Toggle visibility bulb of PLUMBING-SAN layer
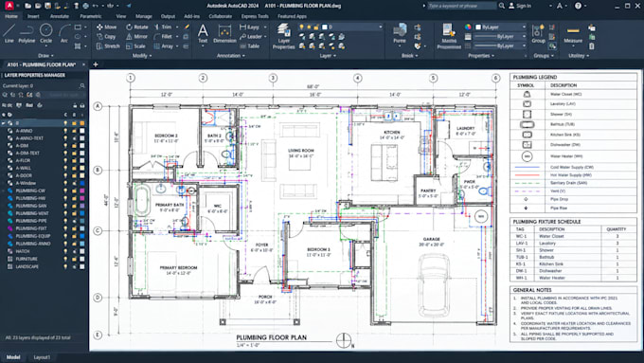The width and height of the screenshot is (644, 363). 65,206
